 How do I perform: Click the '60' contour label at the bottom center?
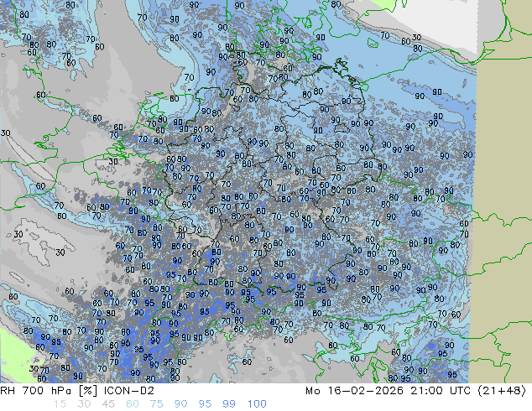pyautogui.click(x=247, y=362)
